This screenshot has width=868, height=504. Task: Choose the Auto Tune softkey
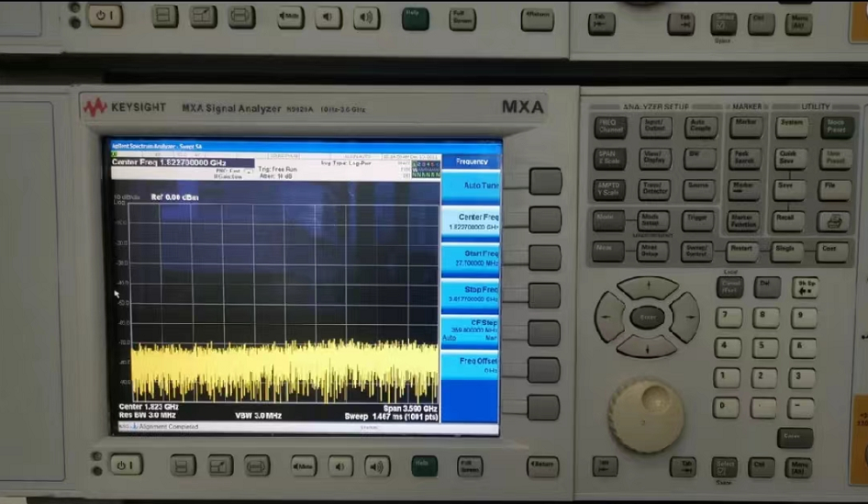[x=472, y=185]
